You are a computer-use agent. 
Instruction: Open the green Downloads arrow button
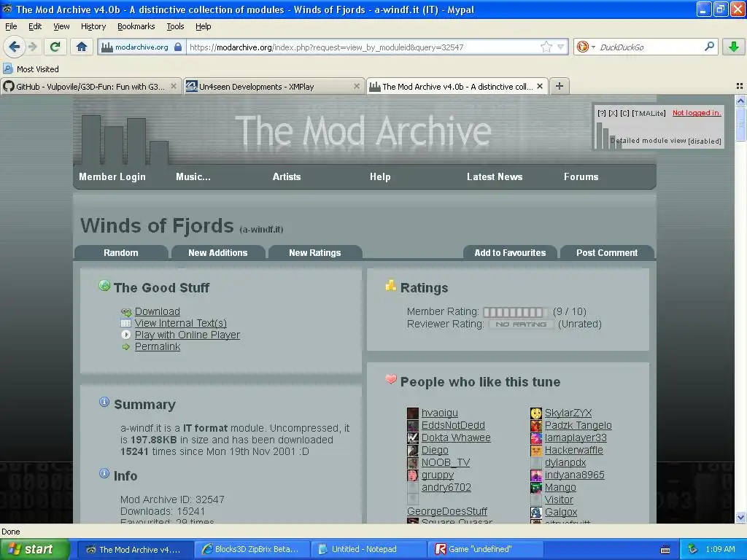coord(734,47)
